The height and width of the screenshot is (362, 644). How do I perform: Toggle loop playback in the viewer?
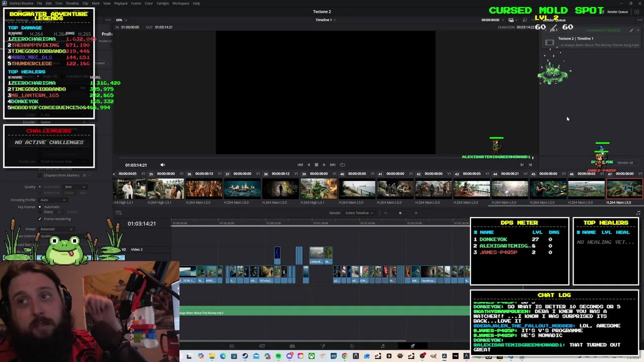(x=342, y=164)
